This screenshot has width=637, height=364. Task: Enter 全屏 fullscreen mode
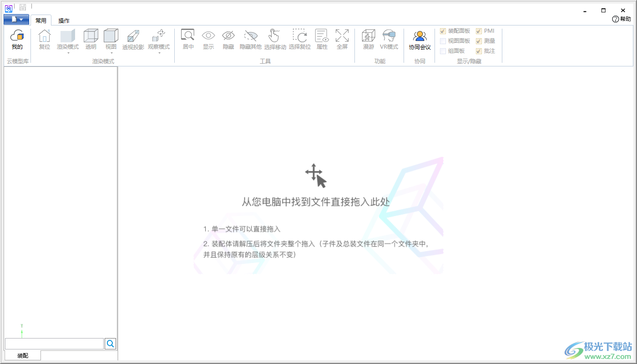(342, 40)
